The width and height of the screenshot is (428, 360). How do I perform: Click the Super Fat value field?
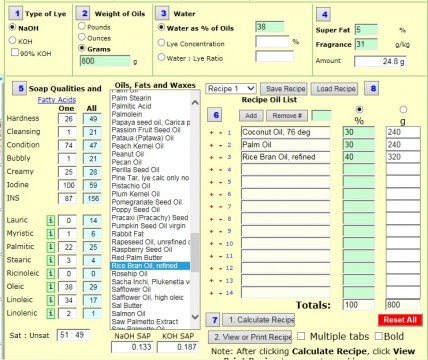pos(366,30)
